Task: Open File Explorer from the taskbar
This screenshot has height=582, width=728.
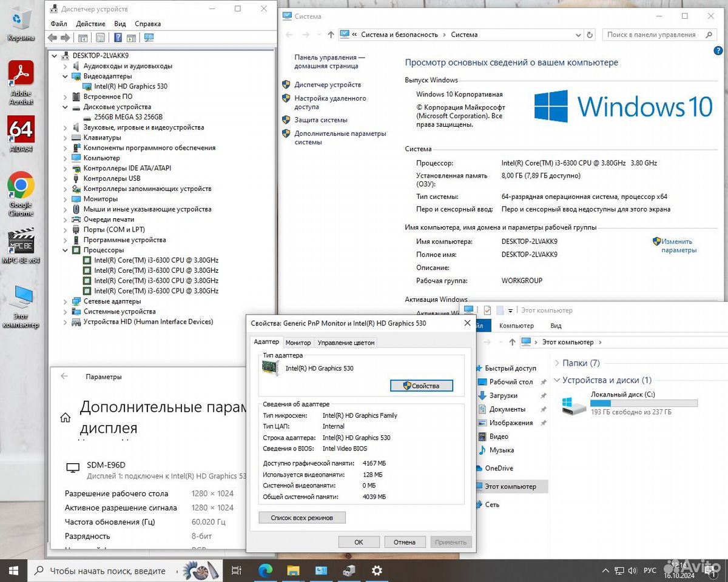Action: (293, 570)
